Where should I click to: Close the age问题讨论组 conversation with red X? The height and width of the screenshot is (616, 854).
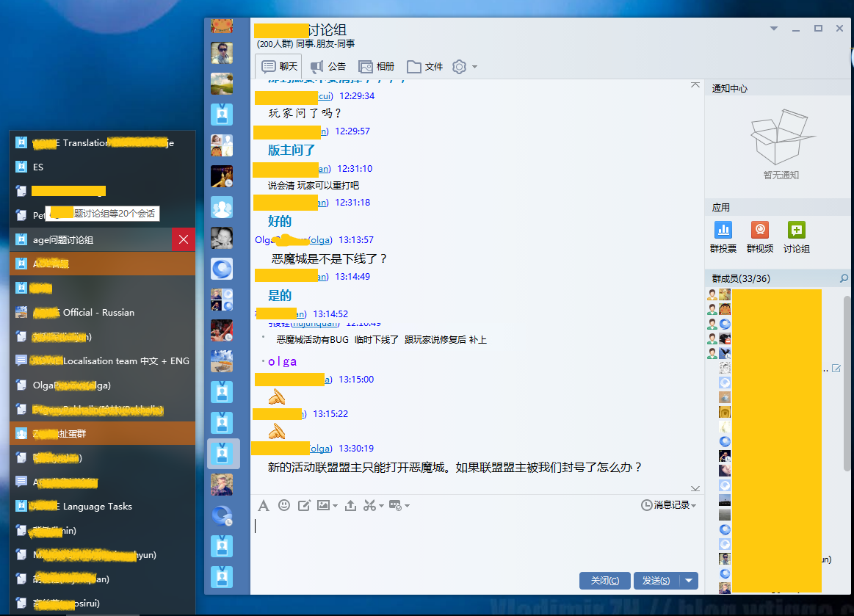[184, 239]
